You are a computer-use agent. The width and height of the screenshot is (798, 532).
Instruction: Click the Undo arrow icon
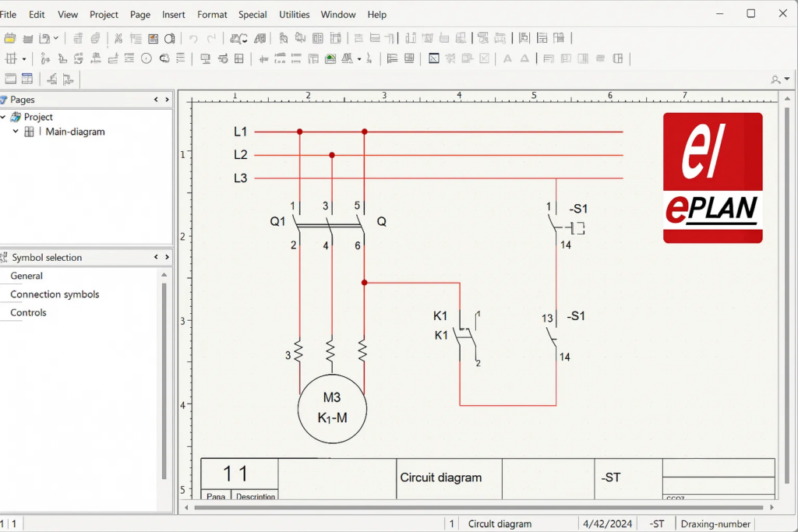193,38
